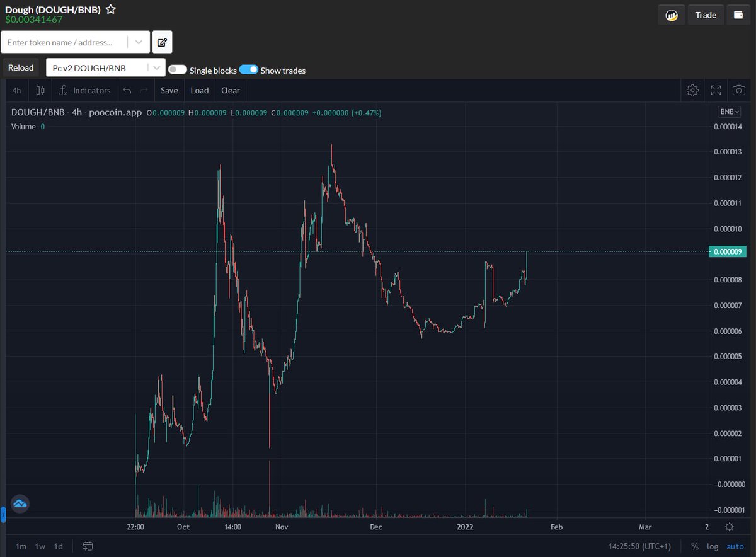Open chart settings gear
756x557 pixels.
[x=692, y=91]
